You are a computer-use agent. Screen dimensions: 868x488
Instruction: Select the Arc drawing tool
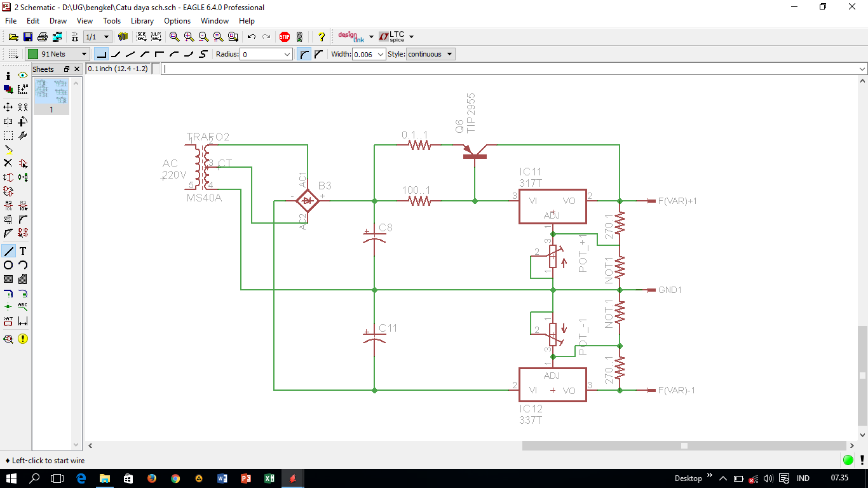click(23, 265)
